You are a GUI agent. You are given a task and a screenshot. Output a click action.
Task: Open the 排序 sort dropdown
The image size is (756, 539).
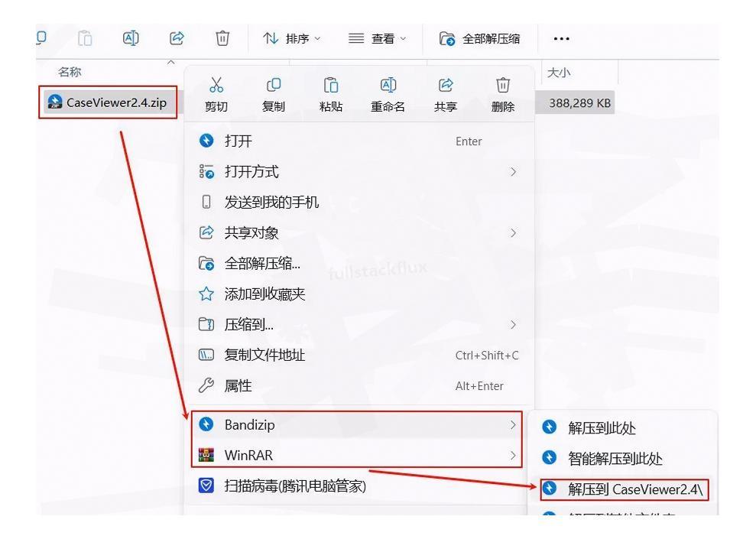(x=292, y=38)
